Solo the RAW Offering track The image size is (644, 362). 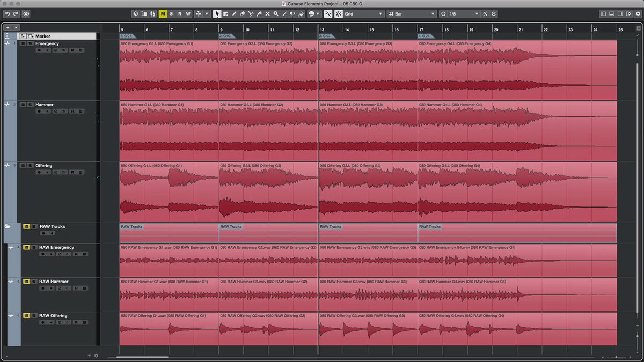point(34,316)
